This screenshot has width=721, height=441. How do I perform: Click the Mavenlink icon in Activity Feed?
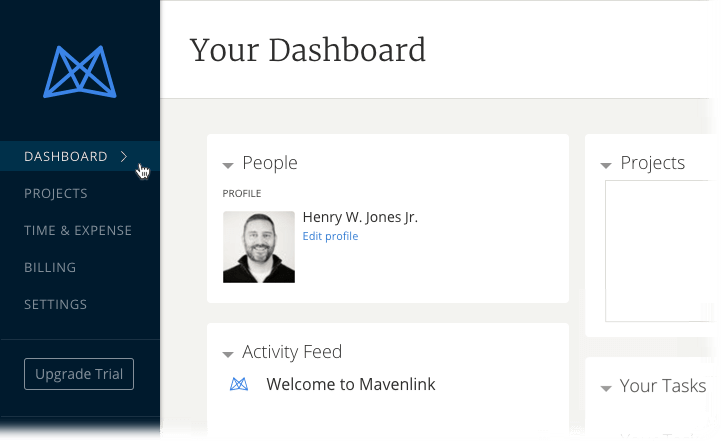click(239, 384)
